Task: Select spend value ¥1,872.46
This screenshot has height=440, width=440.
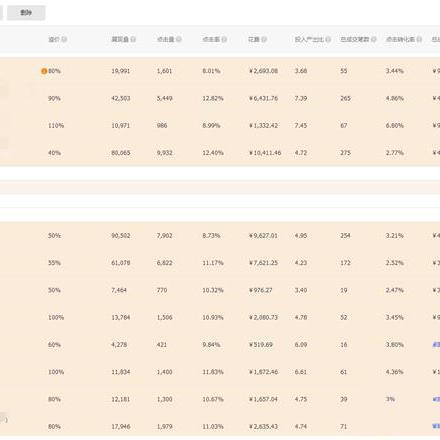Action: click(263, 372)
